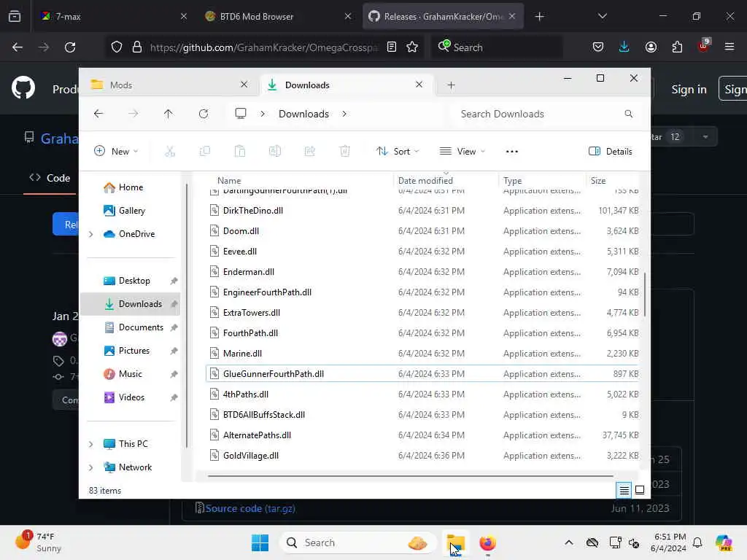Switch to the 7-max Firefox tab

113,17
